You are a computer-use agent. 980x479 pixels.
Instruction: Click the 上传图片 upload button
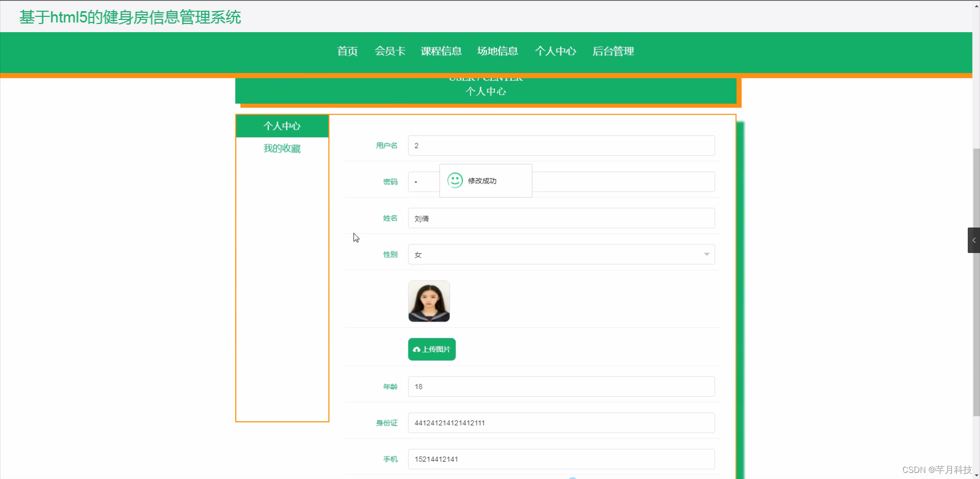(x=431, y=349)
